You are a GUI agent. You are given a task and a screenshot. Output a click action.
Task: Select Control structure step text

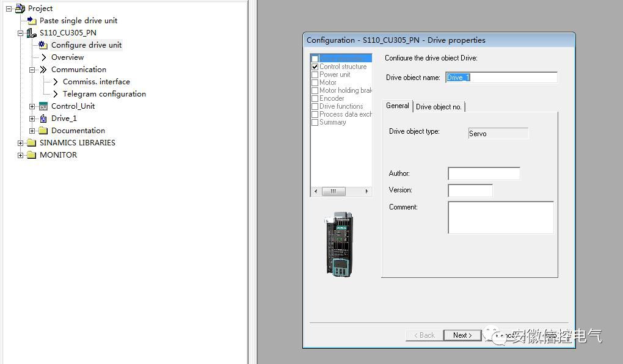pyautogui.click(x=343, y=67)
